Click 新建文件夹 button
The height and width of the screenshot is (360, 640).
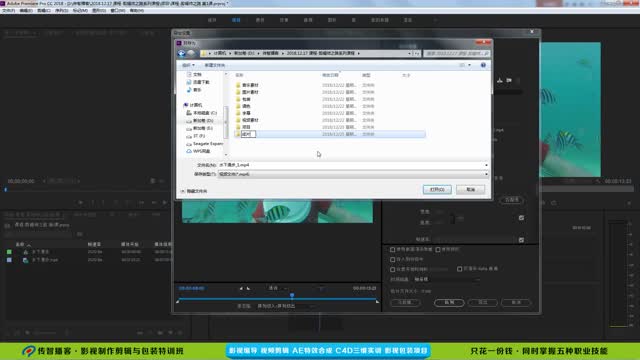click(215, 65)
